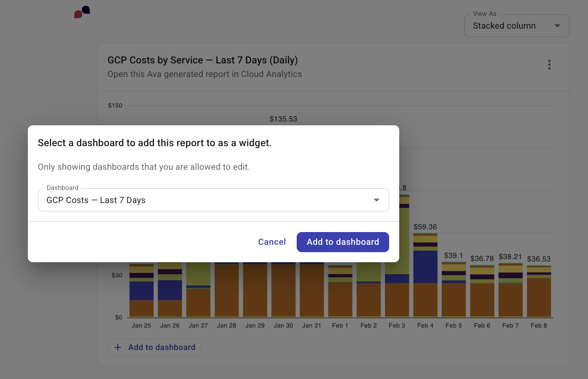Click the dropdown arrow in the Dashboard field
This screenshot has width=588, height=379.
coord(376,200)
